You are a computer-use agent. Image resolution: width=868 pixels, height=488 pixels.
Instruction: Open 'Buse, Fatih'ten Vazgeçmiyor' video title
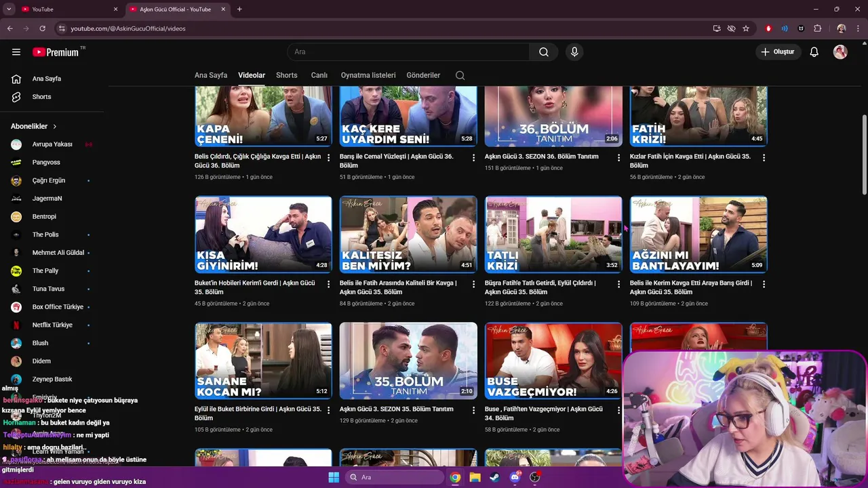[x=544, y=413]
